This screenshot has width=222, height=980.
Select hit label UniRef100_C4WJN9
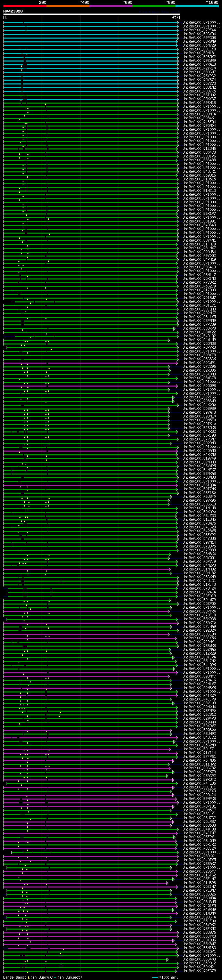click(199, 340)
